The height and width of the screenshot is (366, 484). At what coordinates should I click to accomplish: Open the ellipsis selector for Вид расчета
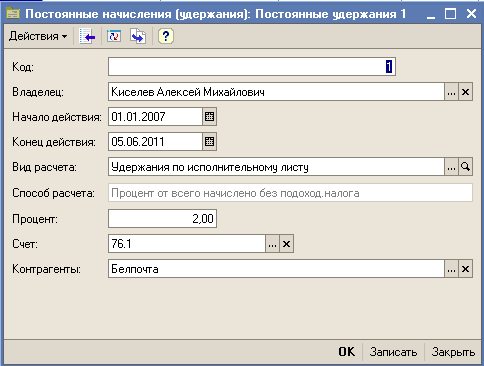[452, 167]
